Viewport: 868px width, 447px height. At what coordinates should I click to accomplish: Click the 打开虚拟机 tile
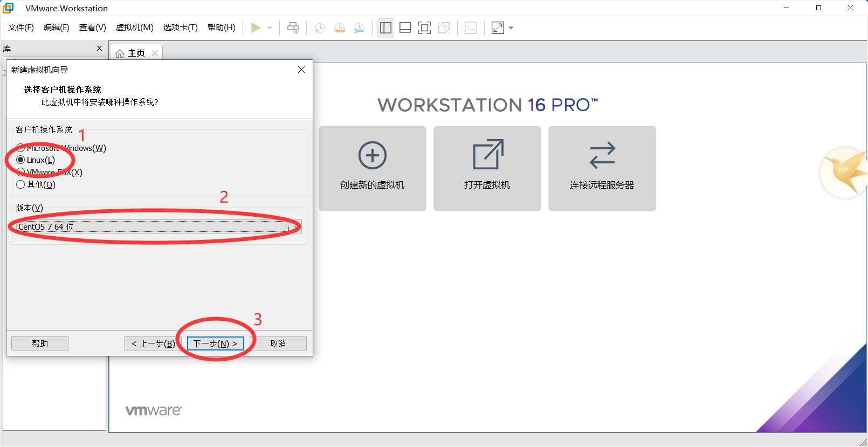[487, 168]
